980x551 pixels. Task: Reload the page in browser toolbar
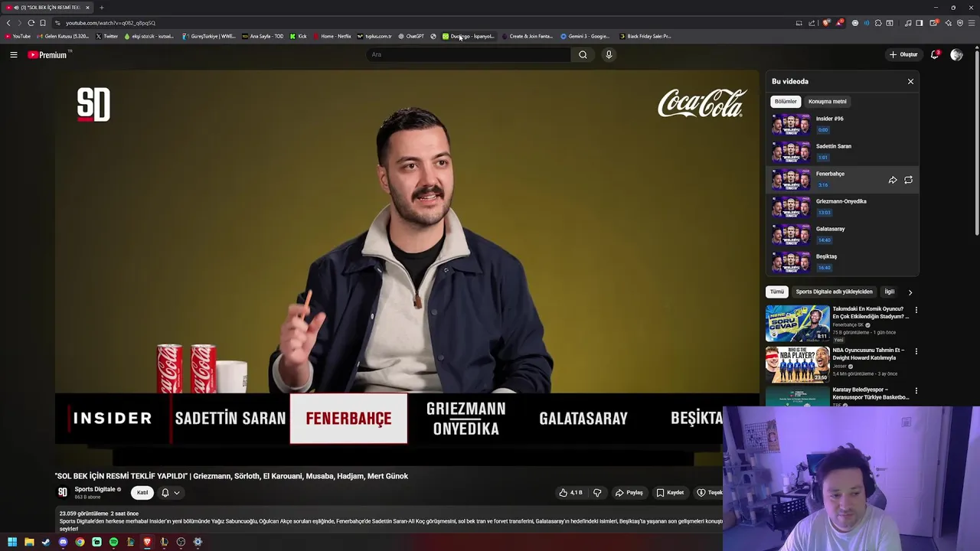pyautogui.click(x=31, y=23)
